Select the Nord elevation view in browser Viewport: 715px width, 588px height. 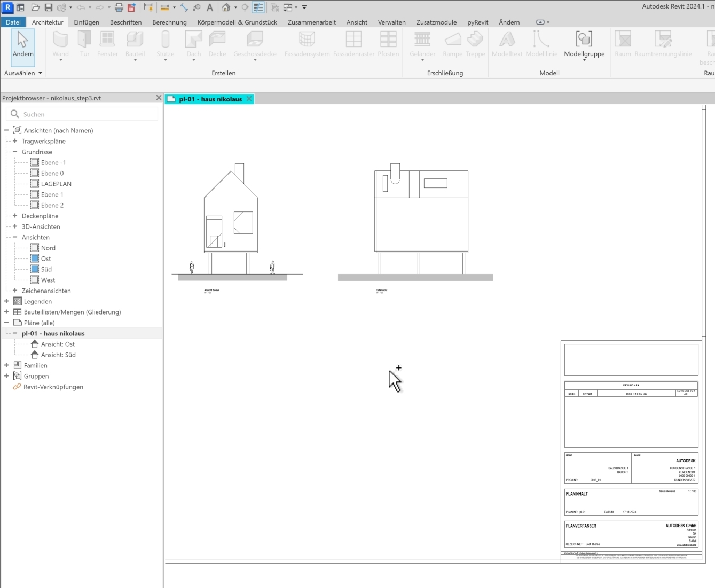[48, 248]
